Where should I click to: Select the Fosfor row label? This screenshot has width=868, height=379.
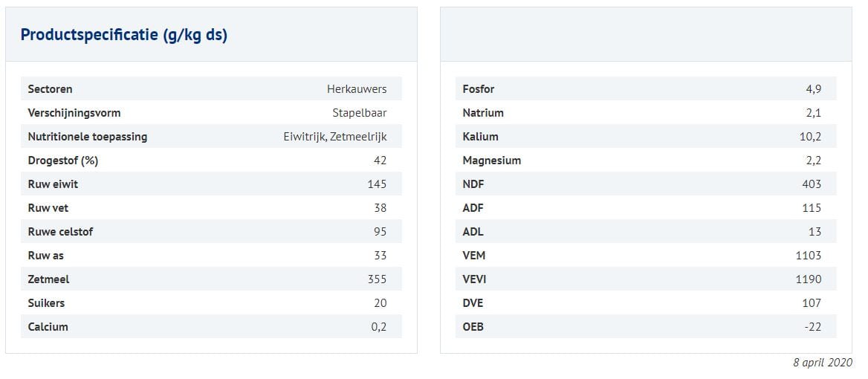pos(479,89)
